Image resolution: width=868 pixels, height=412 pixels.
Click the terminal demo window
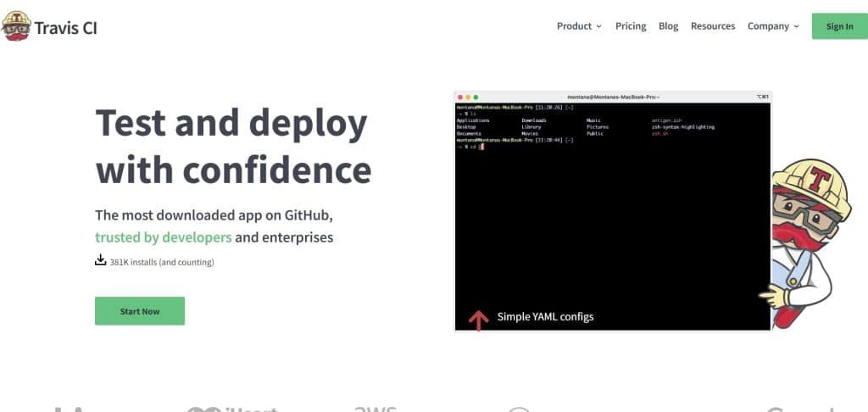612,211
